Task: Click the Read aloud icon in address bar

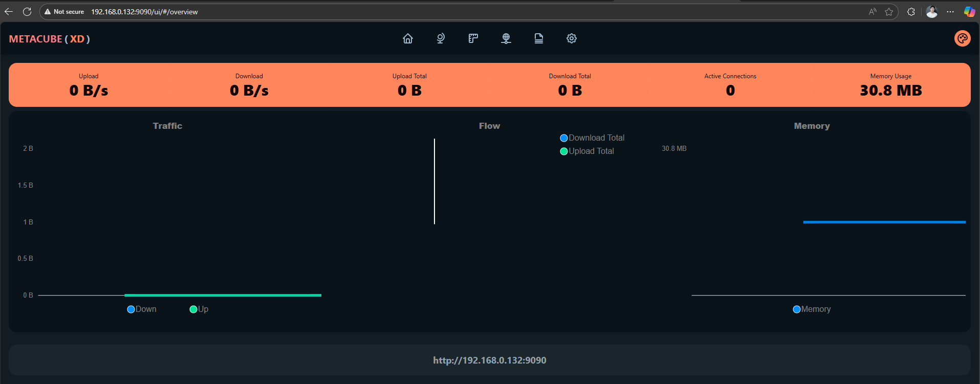Action: [873, 12]
